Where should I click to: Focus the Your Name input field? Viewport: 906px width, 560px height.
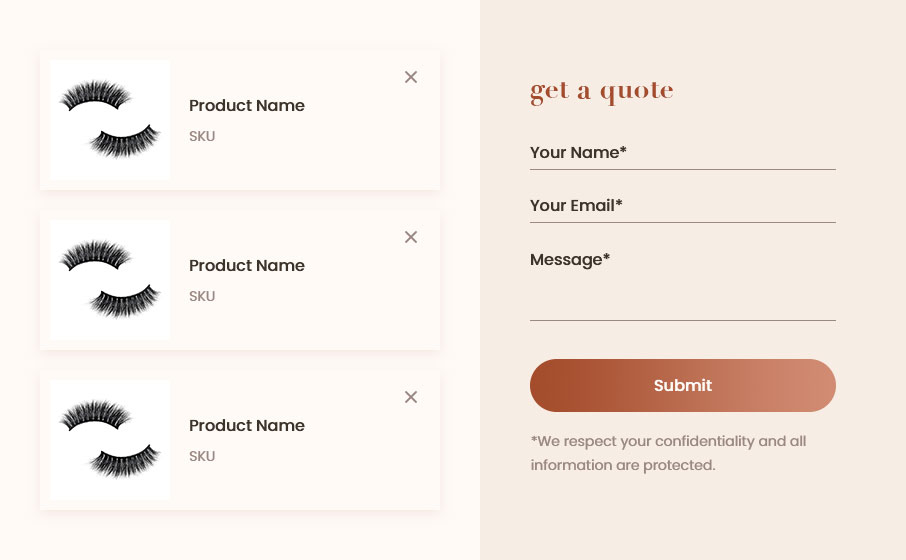point(682,153)
